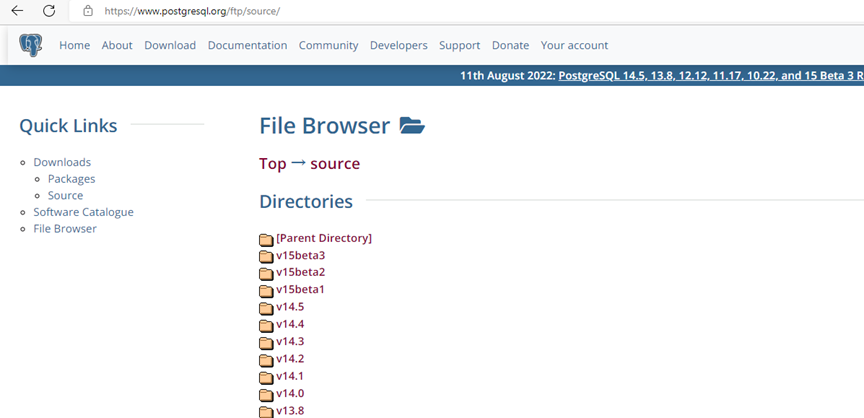Click folder icon next to v14.5

tap(266, 308)
